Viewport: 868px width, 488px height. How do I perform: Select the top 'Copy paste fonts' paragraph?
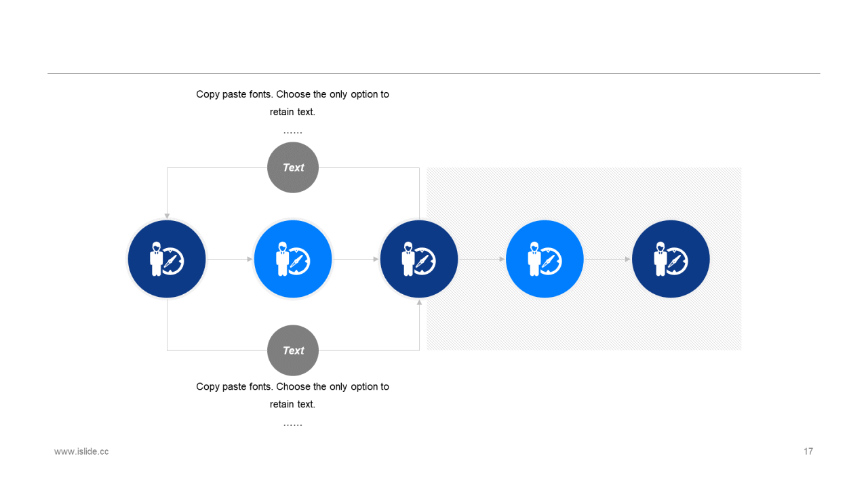click(x=293, y=112)
